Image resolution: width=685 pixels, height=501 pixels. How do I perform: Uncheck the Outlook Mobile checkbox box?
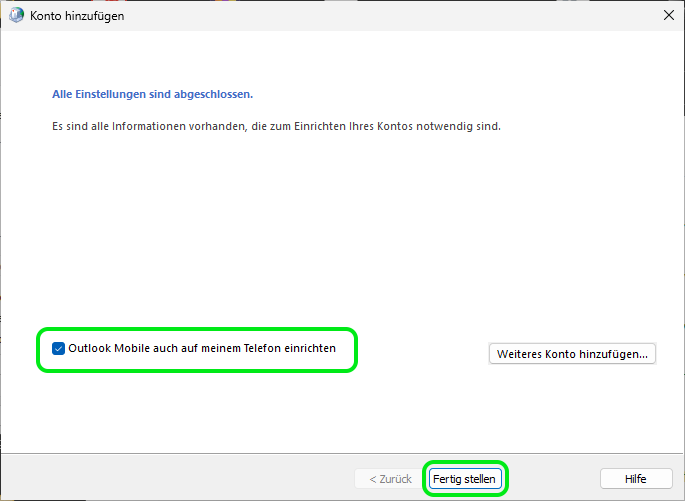click(58, 349)
